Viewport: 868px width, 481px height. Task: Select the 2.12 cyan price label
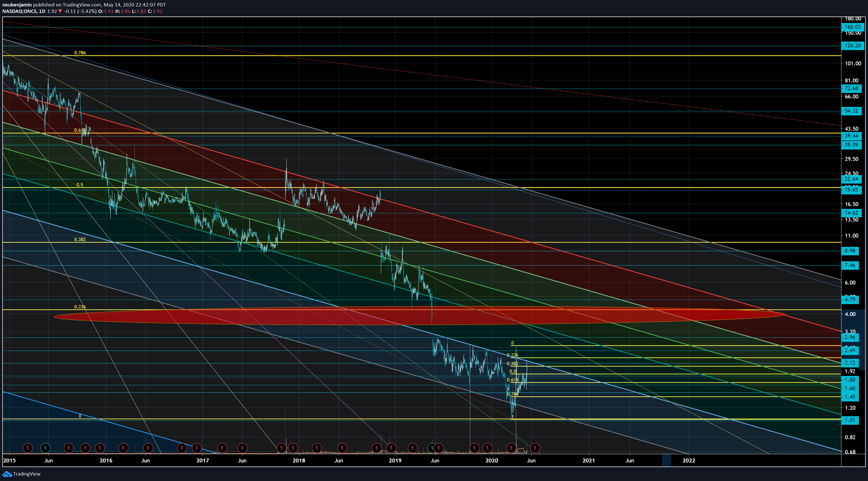[x=850, y=363]
